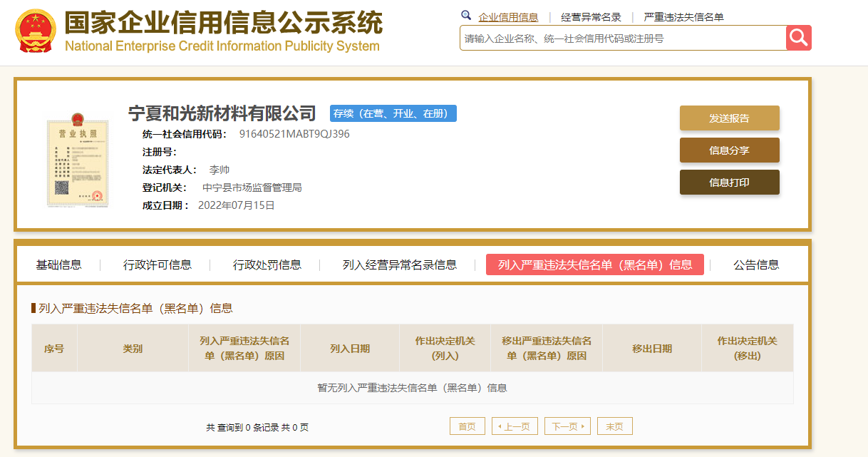Click the national emblem logo

pos(36,31)
